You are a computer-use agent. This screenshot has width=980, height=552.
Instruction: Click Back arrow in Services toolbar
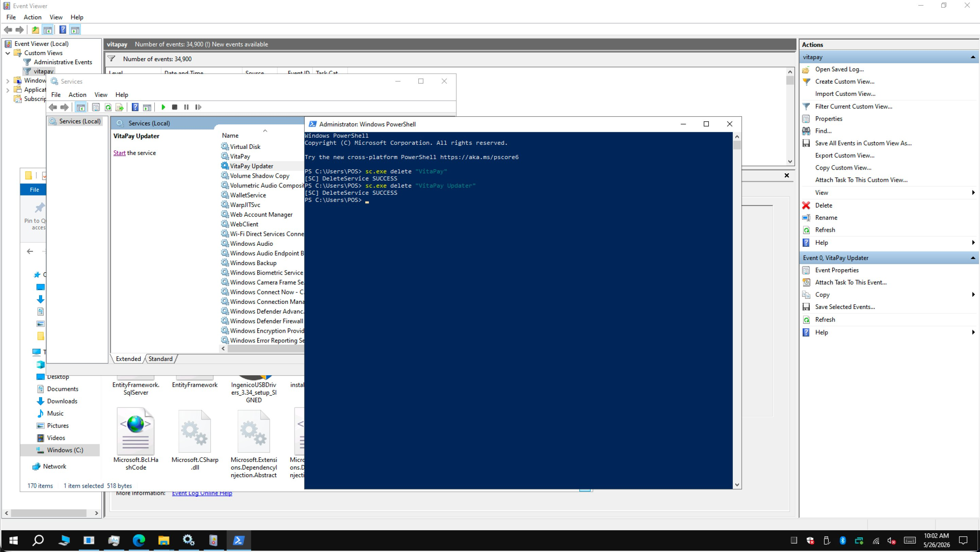click(x=53, y=107)
